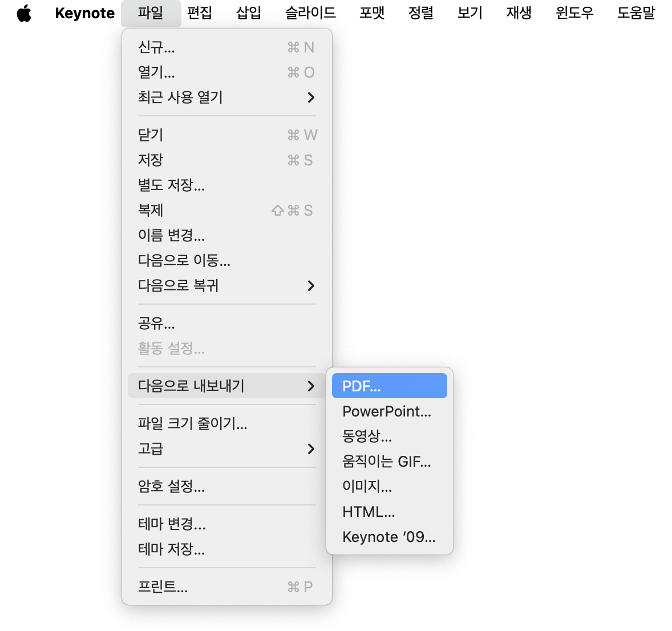Image resolution: width=672 pixels, height=631 pixels.
Task: Open the 윈도우 menu
Action: click(574, 13)
